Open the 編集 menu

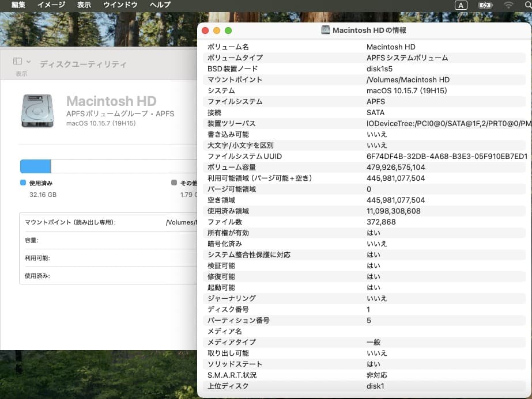[x=17, y=5]
